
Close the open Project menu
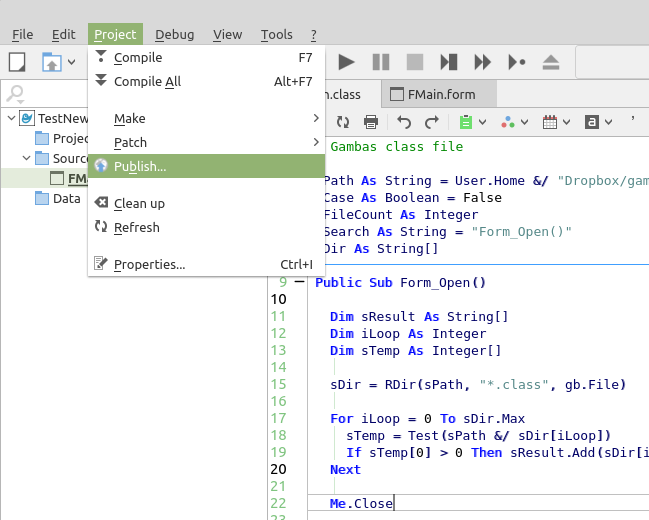[x=115, y=34]
